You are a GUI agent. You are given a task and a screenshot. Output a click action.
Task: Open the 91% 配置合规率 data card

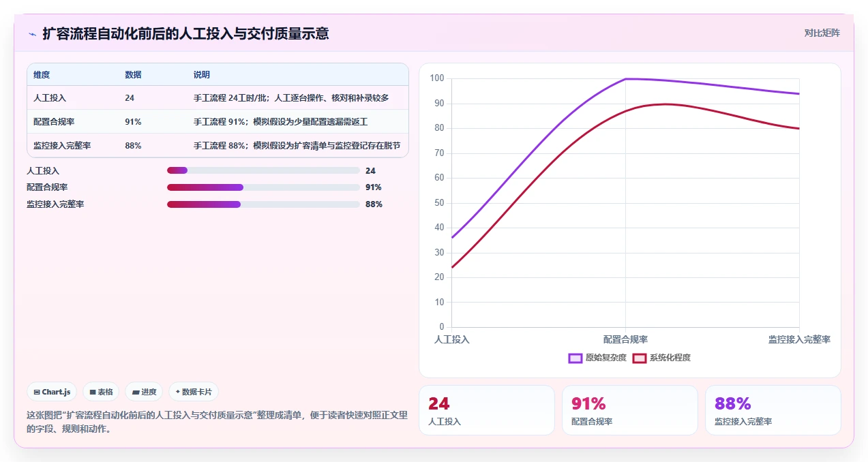(x=629, y=410)
